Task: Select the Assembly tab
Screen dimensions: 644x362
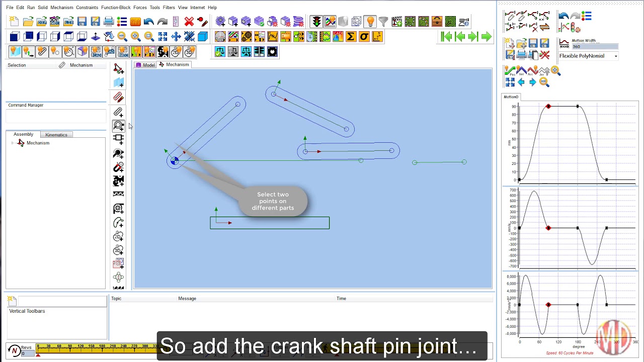Action: [23, 134]
